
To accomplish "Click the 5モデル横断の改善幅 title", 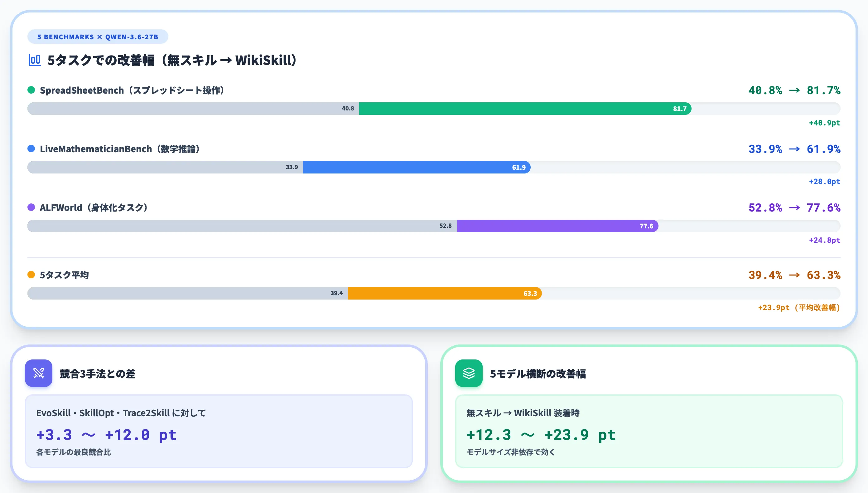I will tap(538, 373).
